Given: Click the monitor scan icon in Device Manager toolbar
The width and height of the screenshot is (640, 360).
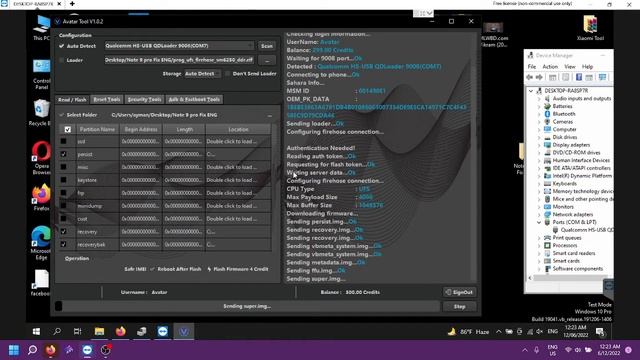Looking at the screenshot, I should click(602, 77).
